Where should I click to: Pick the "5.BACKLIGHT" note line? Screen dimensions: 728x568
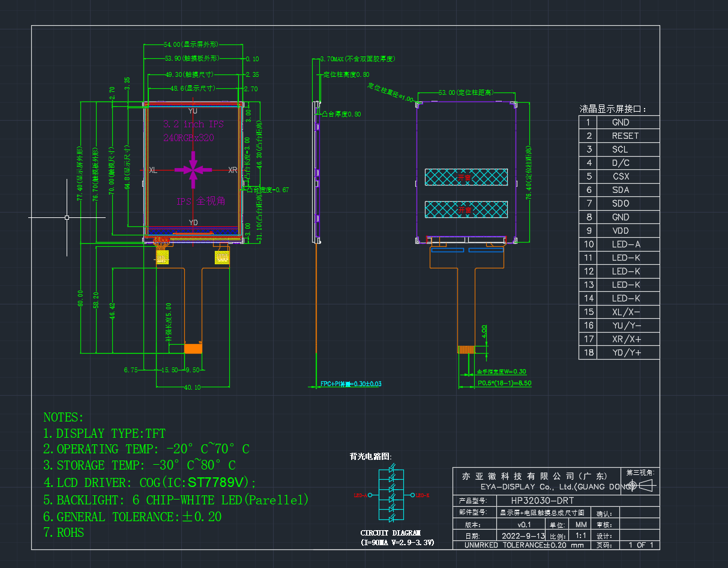[x=176, y=500]
